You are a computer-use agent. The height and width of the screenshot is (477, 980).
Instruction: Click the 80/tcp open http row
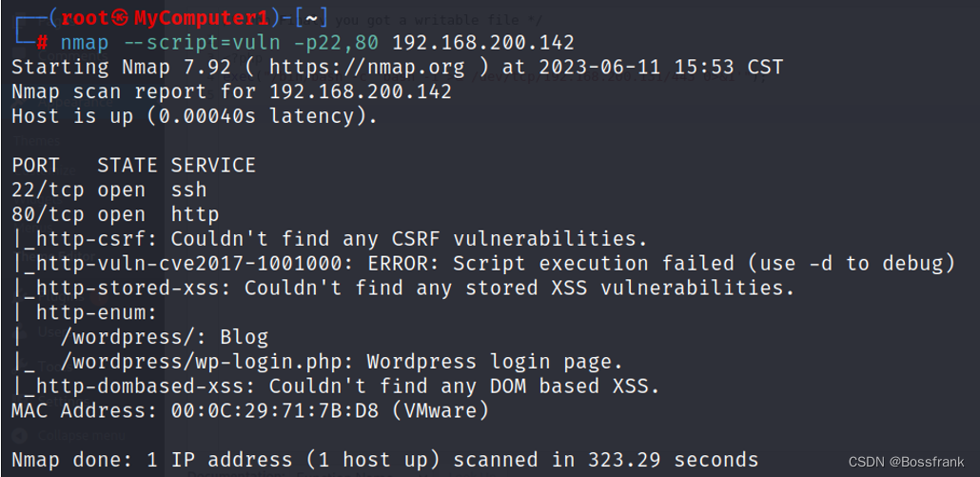tap(115, 214)
